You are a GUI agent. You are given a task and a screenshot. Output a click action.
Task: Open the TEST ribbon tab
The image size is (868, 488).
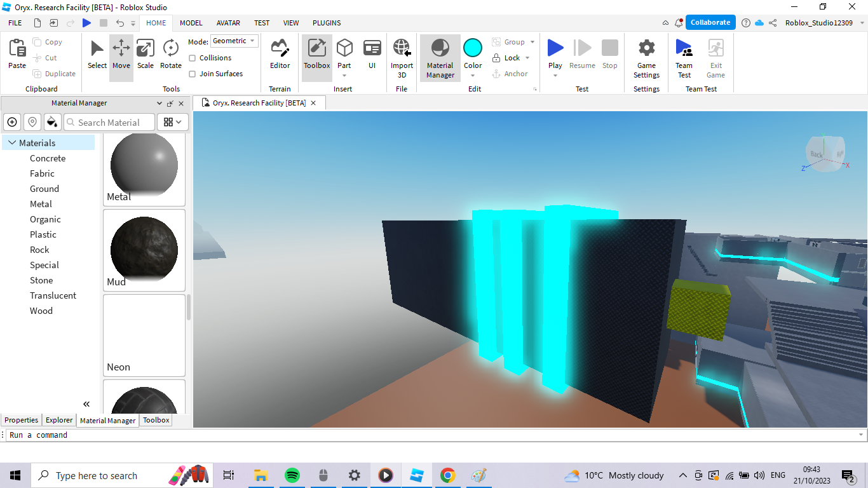point(262,23)
